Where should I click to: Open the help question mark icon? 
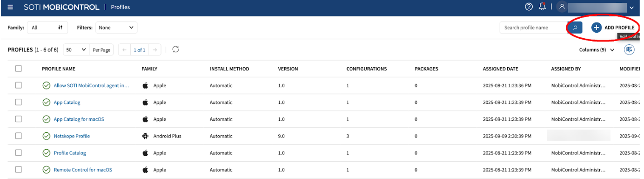click(x=529, y=7)
